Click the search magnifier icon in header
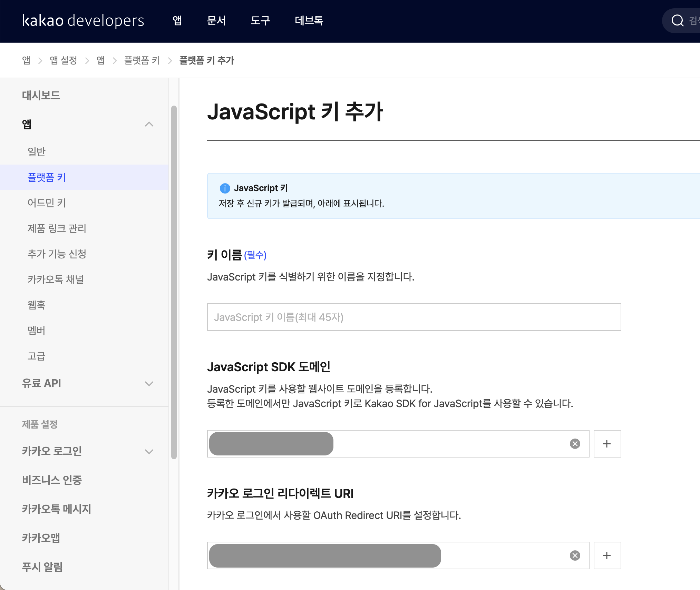Viewport: 700px width, 590px height. 677,21
